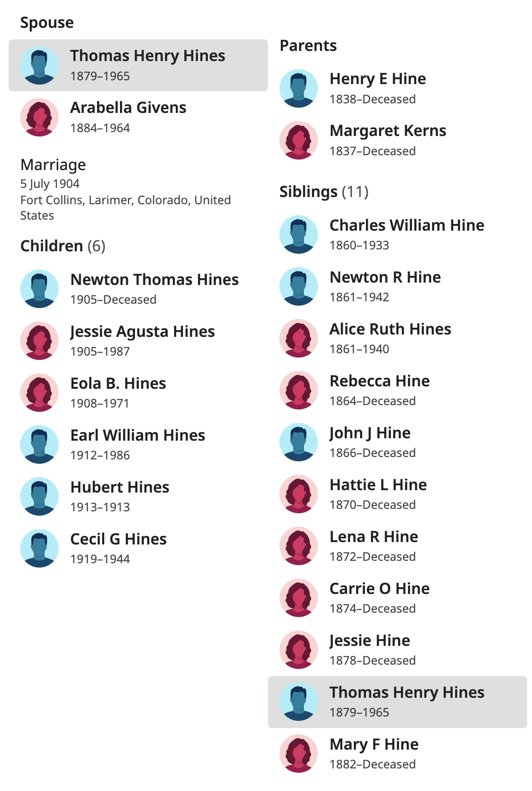Click Jessie Agusta Hines avatar icon
The width and height of the screenshot is (532, 791).
(x=39, y=341)
